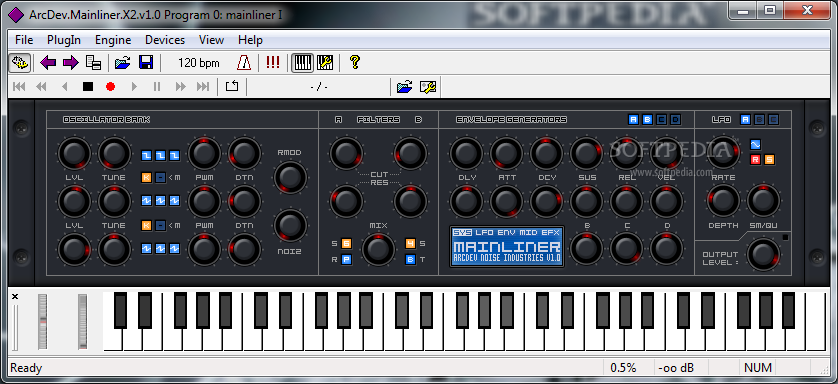Image resolution: width=838 pixels, height=384 pixels.
Task: Click the grey play button
Action: (x=134, y=87)
